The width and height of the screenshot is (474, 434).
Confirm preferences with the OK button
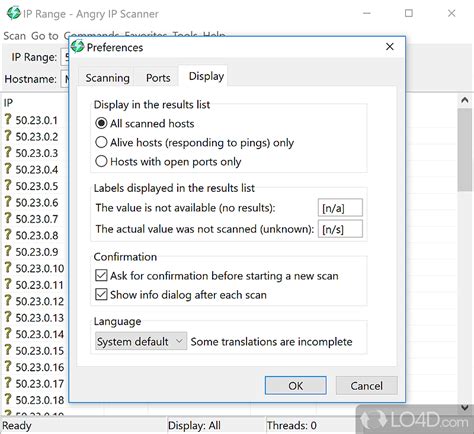(x=296, y=386)
